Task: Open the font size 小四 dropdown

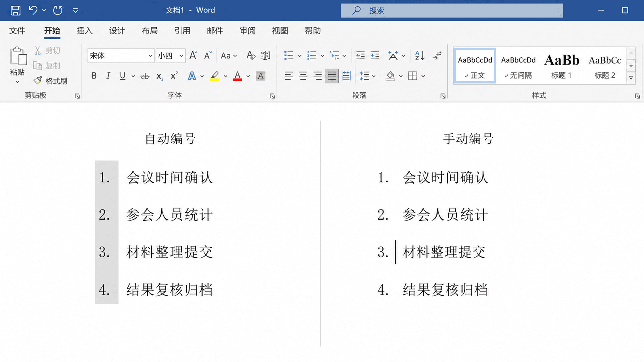Action: pos(181,56)
